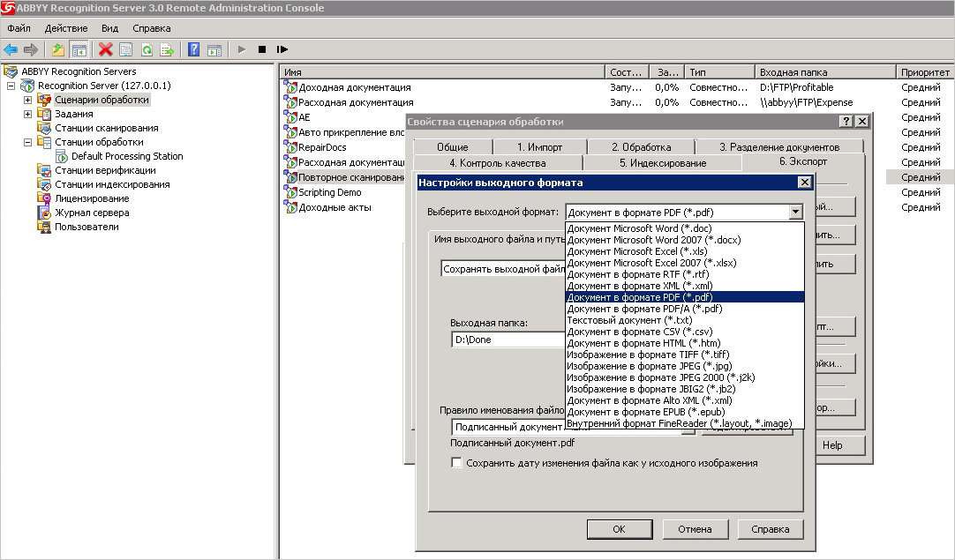955x560 pixels.
Task: Collapse the Станции обработки node
Action: point(27,142)
